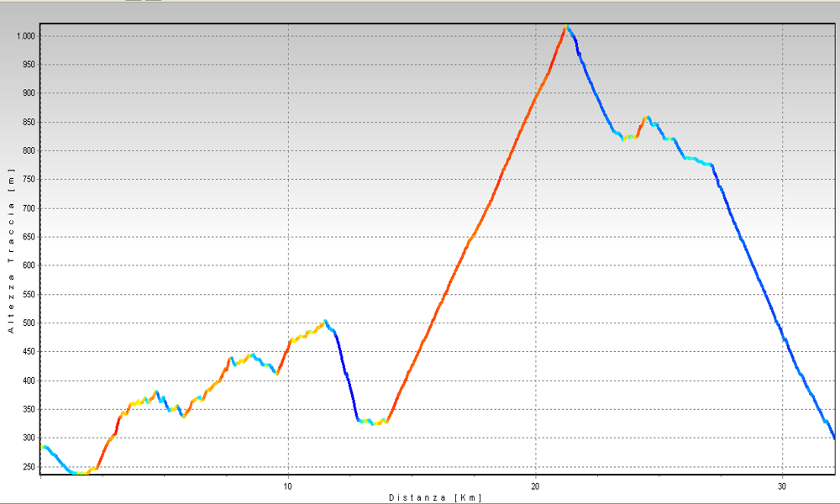The width and height of the screenshot is (840, 504).
Task: Click the "1.000" label on the vertical axis
Action: (x=24, y=36)
